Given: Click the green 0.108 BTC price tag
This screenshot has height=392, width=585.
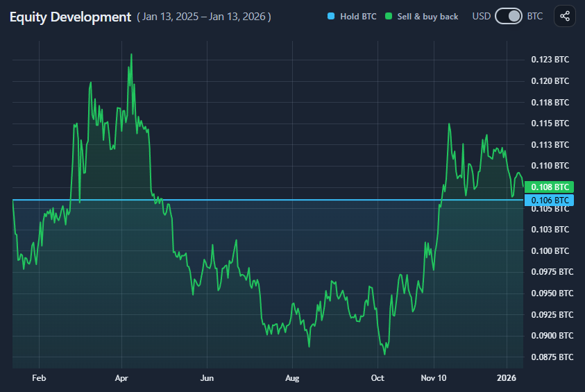Looking at the screenshot, I should coord(549,187).
